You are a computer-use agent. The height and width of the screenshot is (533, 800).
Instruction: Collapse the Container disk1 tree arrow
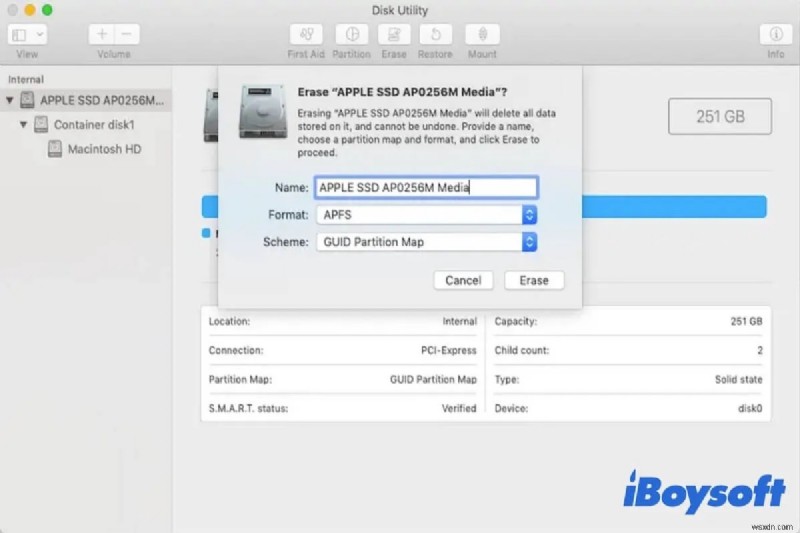(x=23, y=124)
